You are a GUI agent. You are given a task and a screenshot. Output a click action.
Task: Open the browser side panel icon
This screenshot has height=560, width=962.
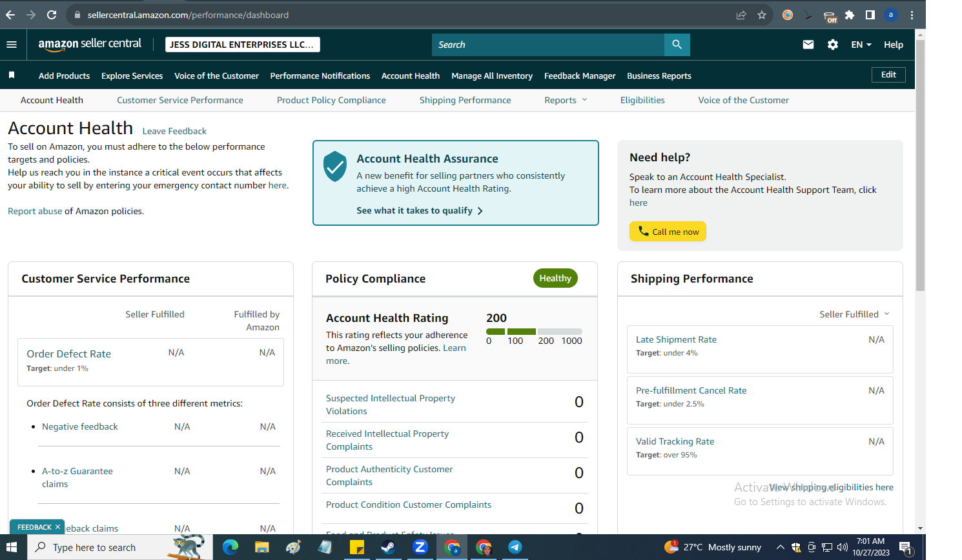tap(870, 15)
